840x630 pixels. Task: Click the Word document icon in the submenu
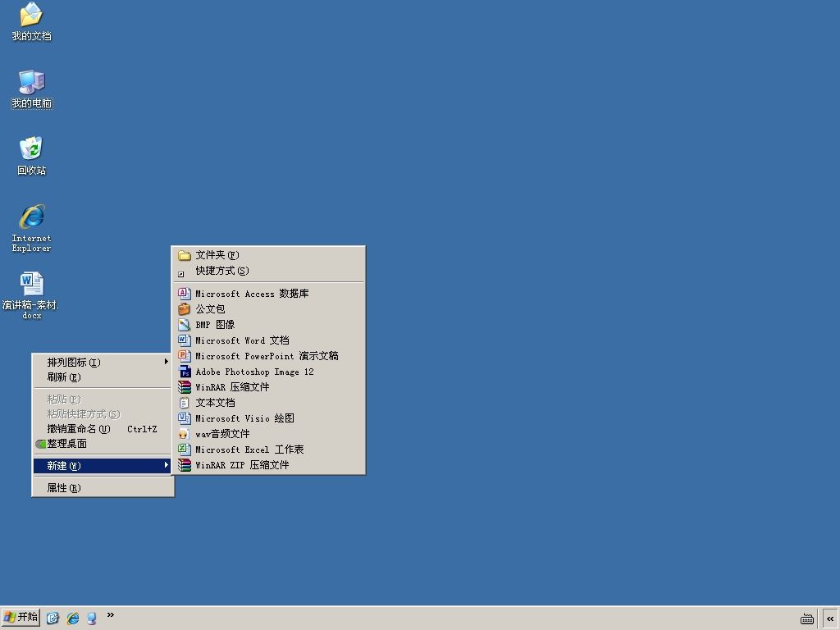click(x=185, y=340)
